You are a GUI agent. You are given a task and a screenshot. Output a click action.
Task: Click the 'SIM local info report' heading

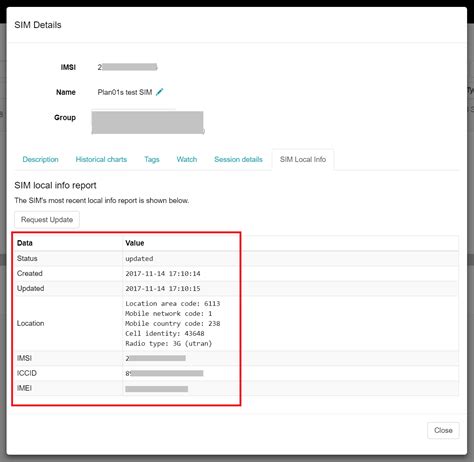point(55,185)
